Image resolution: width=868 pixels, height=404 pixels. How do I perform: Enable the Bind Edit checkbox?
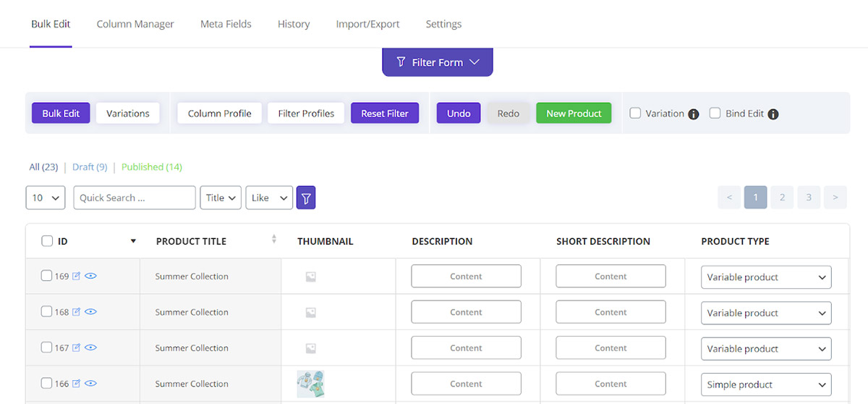coord(715,113)
